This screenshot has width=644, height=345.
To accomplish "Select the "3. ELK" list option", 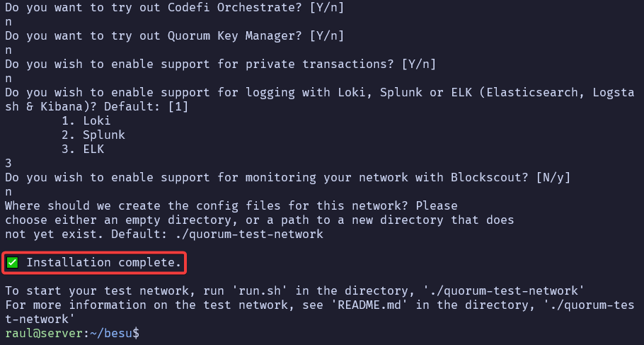I will (82, 149).
